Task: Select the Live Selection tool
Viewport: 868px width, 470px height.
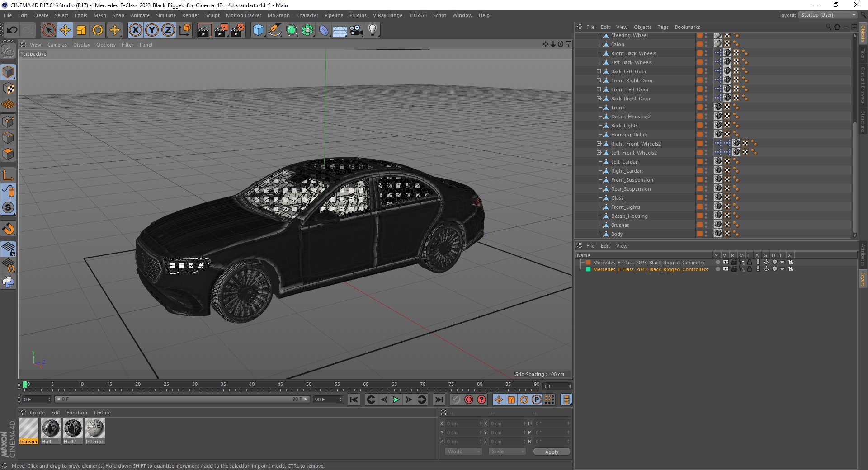Action: pyautogui.click(x=48, y=30)
